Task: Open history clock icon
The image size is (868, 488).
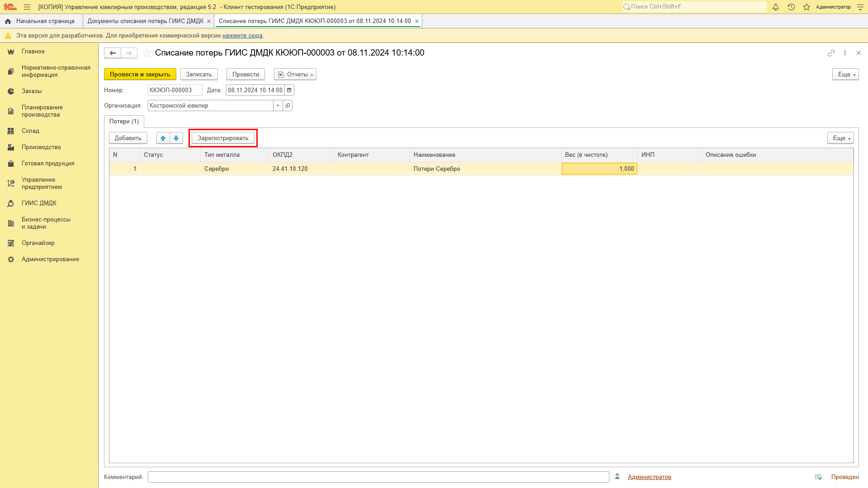Action: coord(791,7)
